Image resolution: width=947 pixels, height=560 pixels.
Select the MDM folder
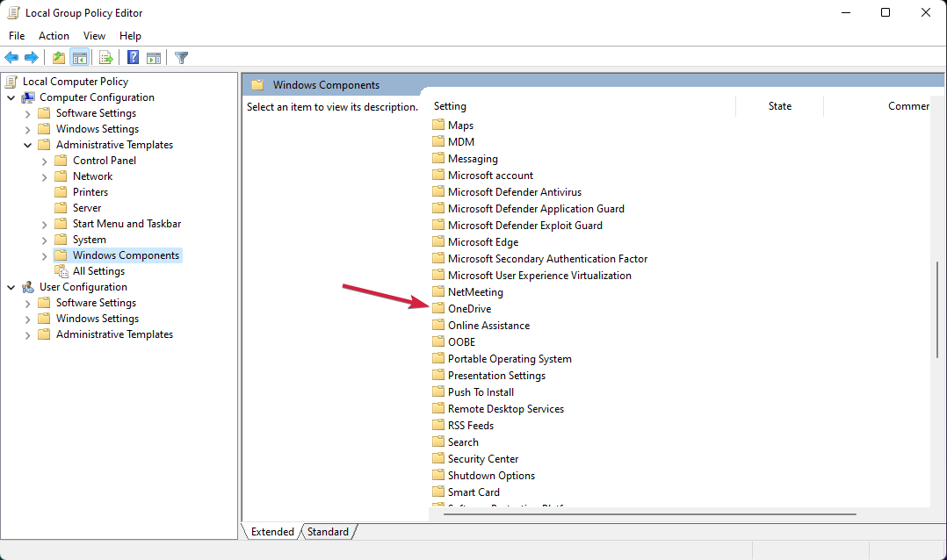pos(461,142)
